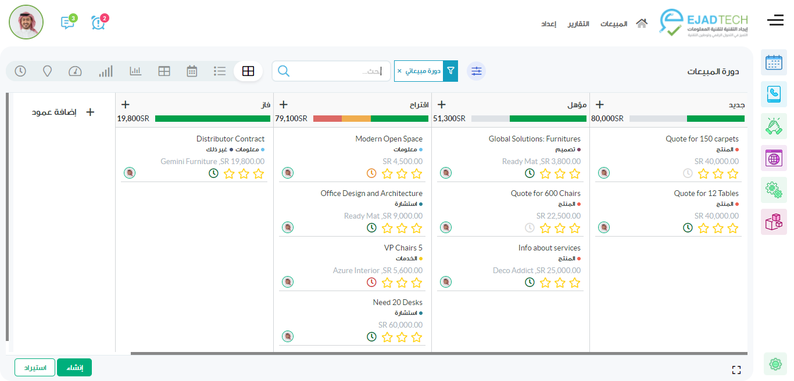Switch to kanban view

tap(248, 71)
